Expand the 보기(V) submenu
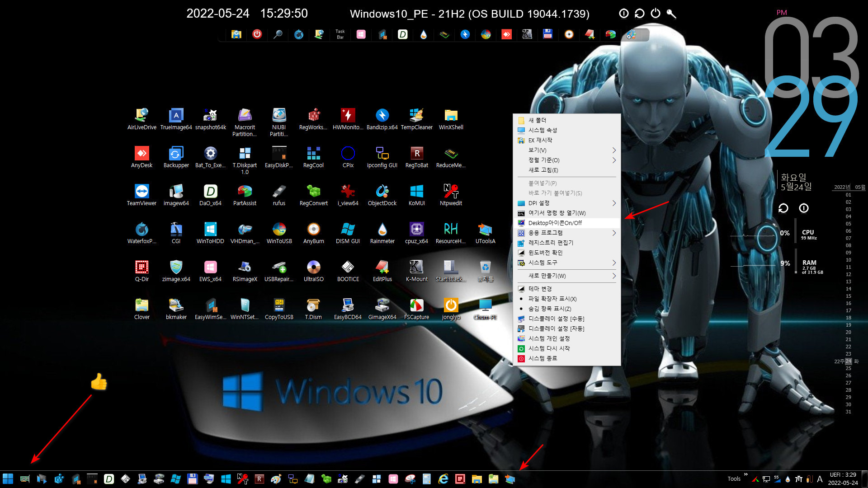 [567, 150]
